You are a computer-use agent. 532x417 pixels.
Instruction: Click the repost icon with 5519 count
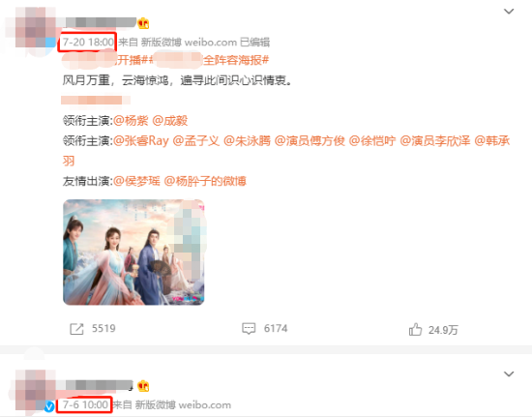(76, 329)
